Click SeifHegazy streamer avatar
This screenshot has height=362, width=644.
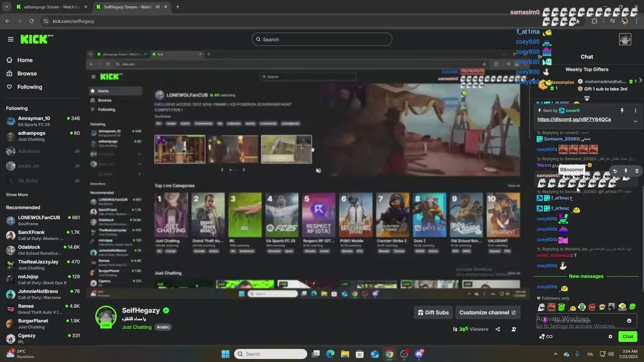pyautogui.click(x=106, y=316)
